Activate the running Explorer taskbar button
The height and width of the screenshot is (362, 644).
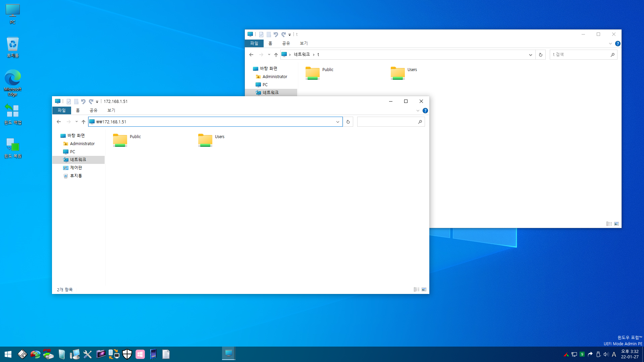(229, 354)
